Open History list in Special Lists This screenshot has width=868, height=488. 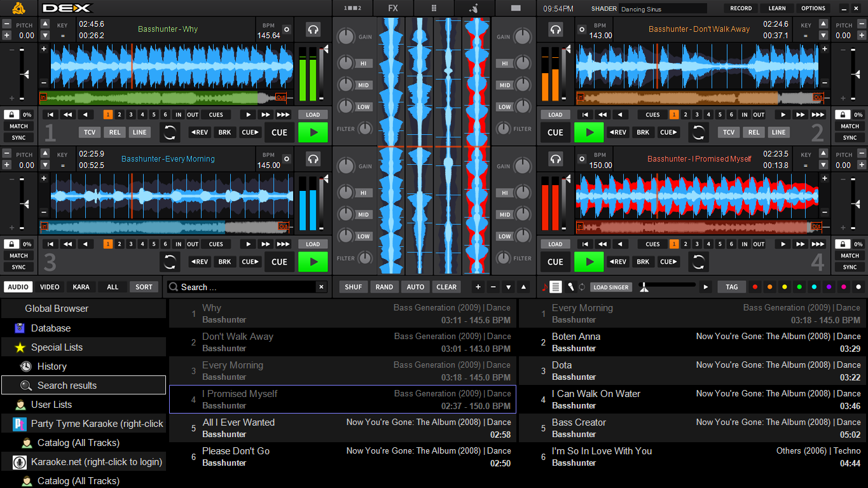click(52, 366)
